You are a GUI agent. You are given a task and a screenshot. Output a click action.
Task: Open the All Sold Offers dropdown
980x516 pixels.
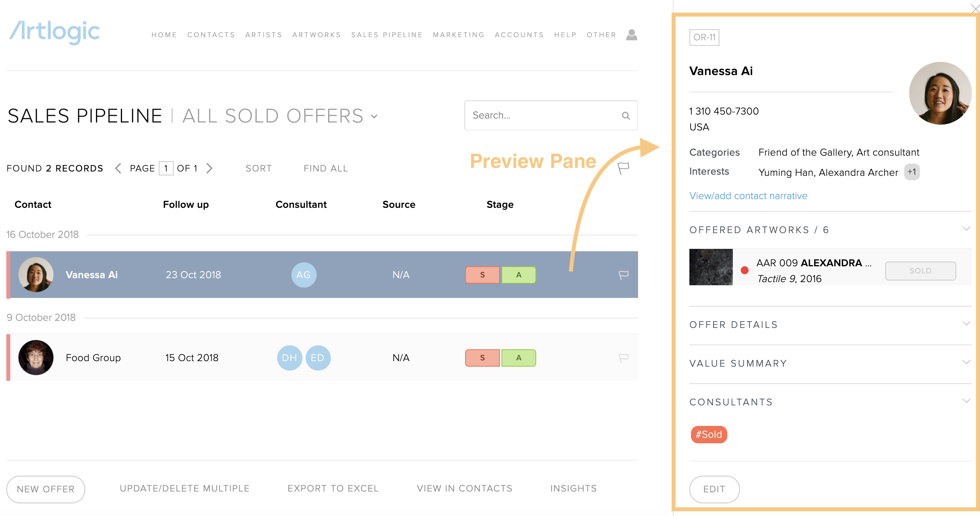(374, 117)
